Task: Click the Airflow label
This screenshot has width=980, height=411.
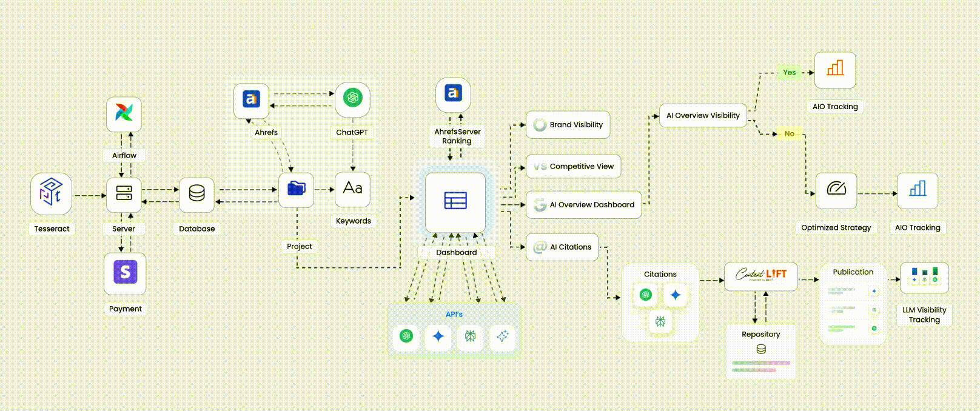Action: coord(124,155)
